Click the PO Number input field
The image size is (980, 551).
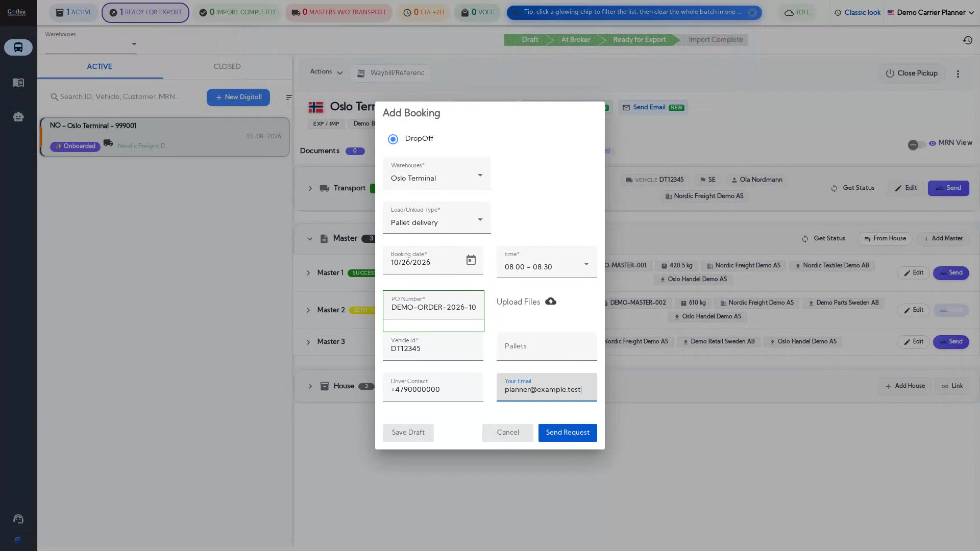(433, 305)
